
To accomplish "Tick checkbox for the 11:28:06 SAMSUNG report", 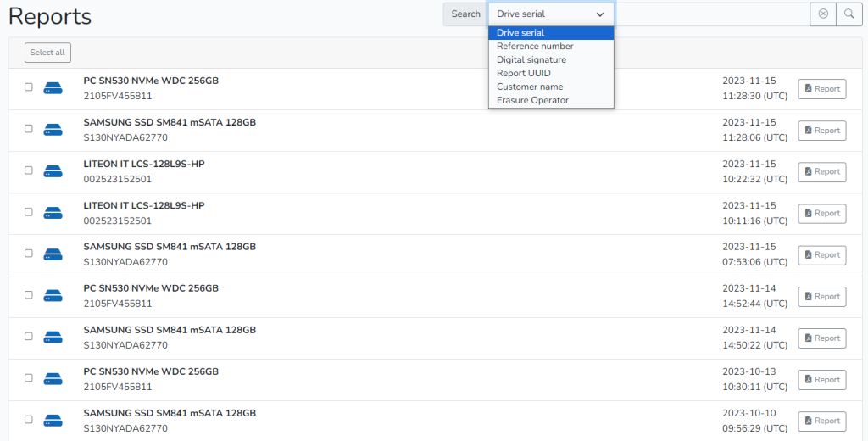I will tap(29, 129).
